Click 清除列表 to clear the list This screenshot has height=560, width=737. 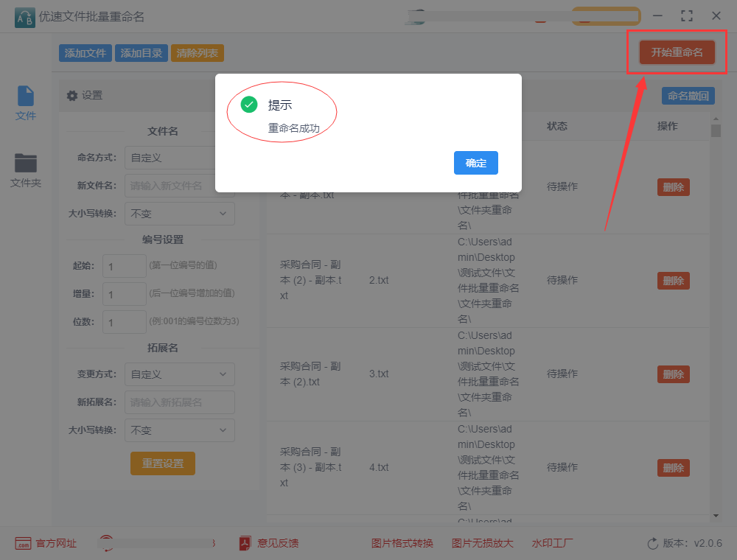point(197,52)
